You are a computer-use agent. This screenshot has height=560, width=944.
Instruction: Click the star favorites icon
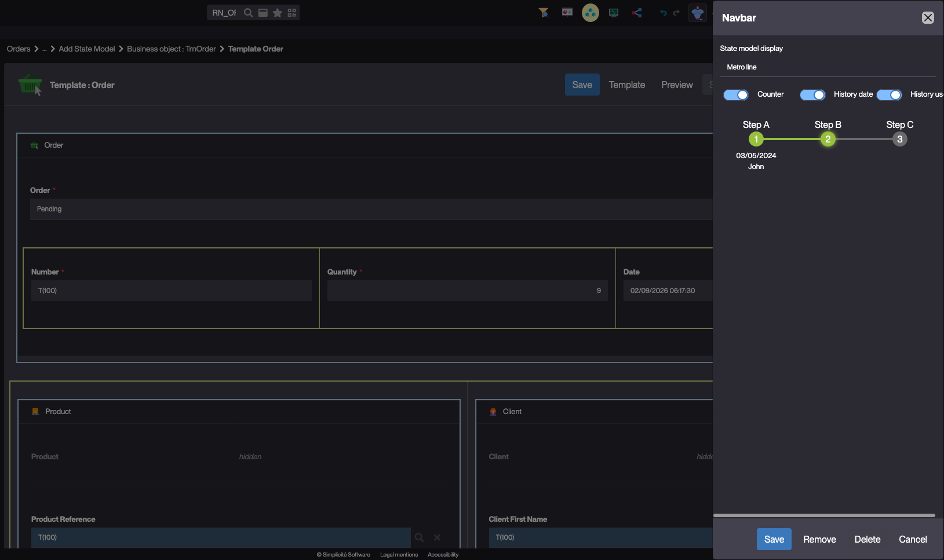point(278,13)
